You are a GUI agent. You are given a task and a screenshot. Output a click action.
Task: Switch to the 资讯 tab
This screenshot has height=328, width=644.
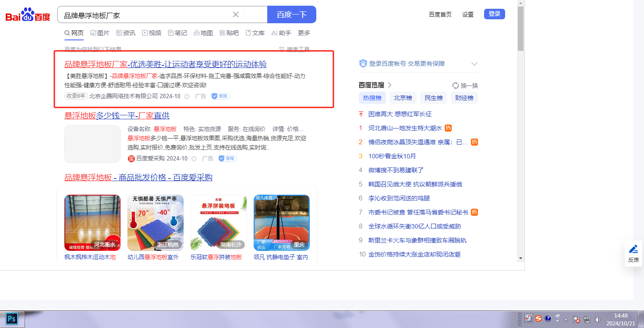coord(126,33)
